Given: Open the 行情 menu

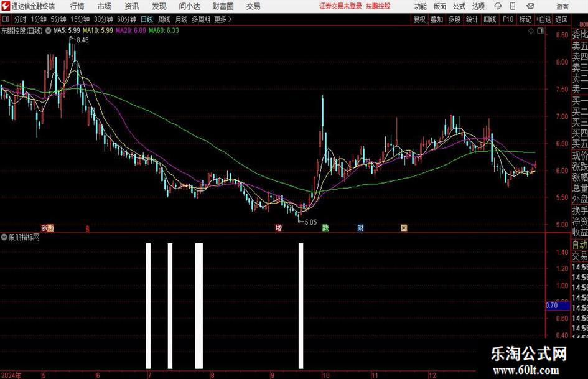Looking at the screenshot, I should [x=77, y=6].
